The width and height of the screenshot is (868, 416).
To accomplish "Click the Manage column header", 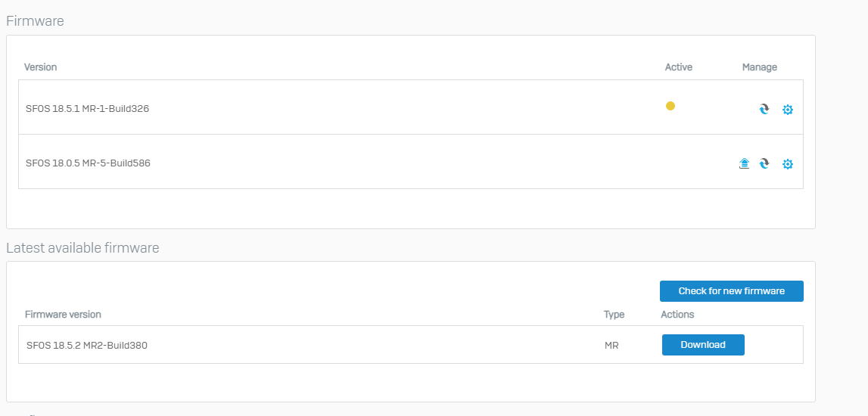I will [x=760, y=67].
